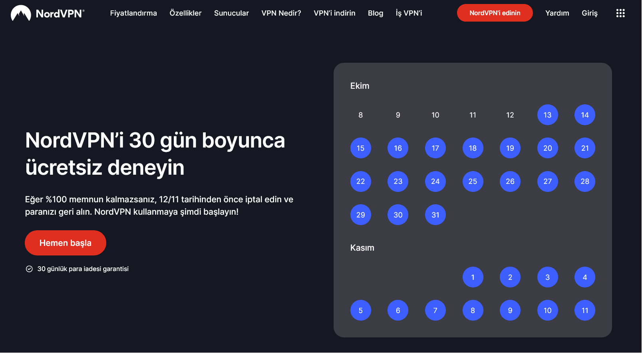Choose October 22 date circle
644x353 pixels.
pos(360,181)
